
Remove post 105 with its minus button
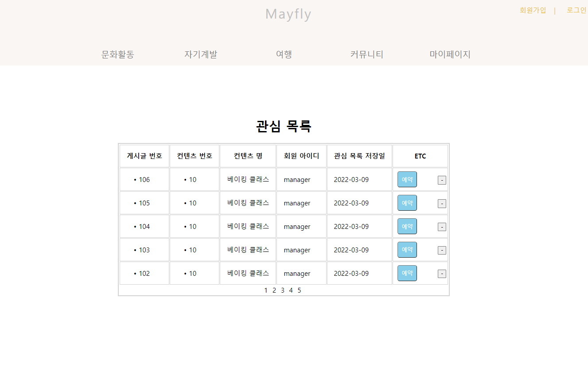[441, 203]
